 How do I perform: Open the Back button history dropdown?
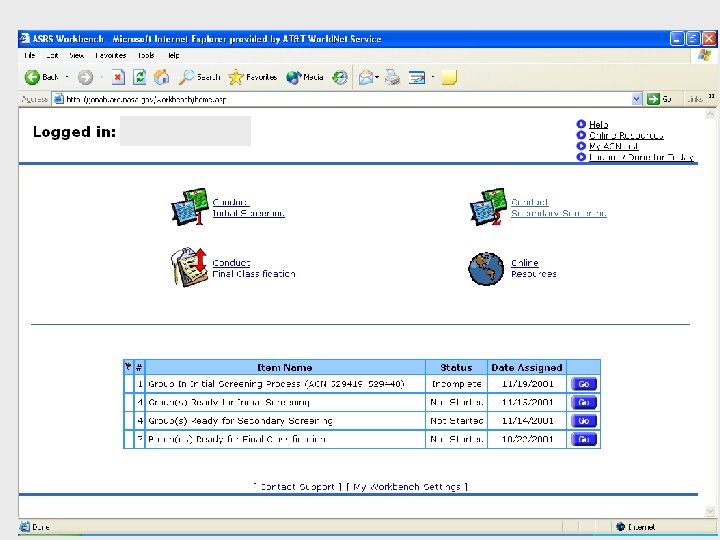pyautogui.click(x=67, y=77)
